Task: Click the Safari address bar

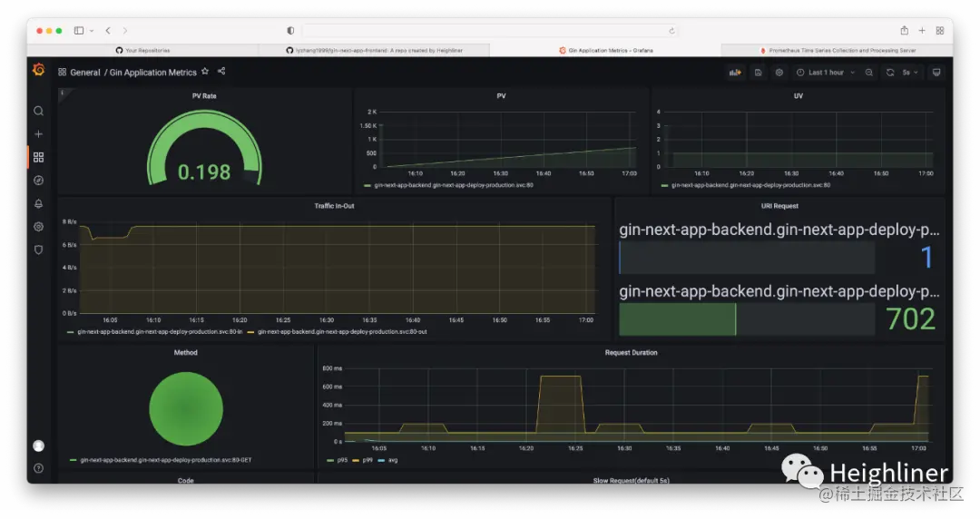Action: tap(489, 31)
